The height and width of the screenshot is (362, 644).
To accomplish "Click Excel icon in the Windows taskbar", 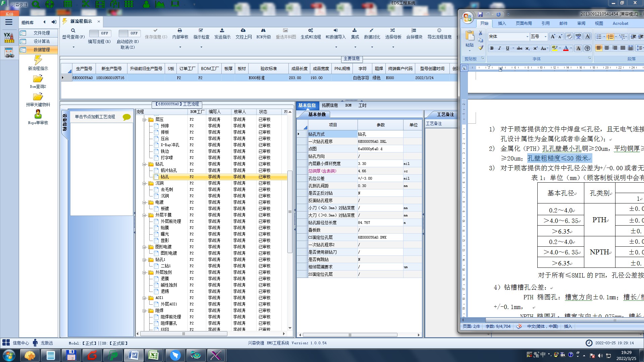I will (154, 355).
